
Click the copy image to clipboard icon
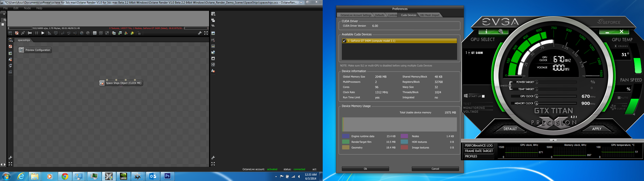(x=114, y=33)
